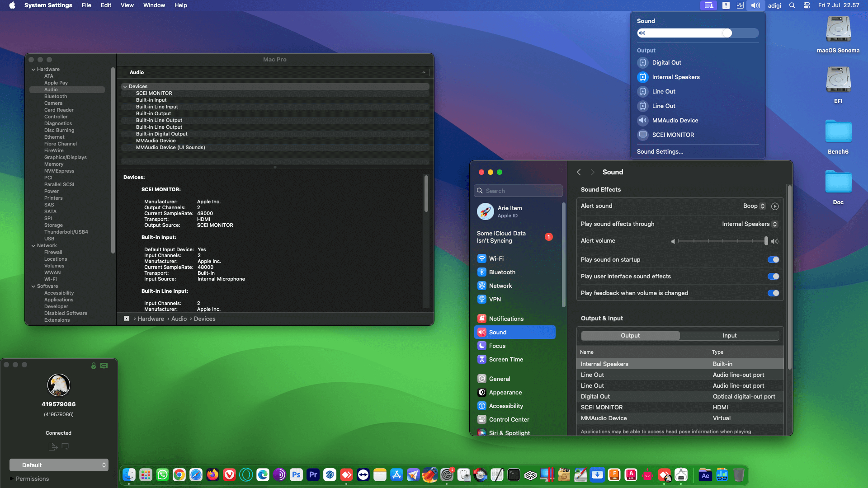Open Spotlight search in the menu bar
This screenshot has height=488, width=868.
[x=792, y=5]
